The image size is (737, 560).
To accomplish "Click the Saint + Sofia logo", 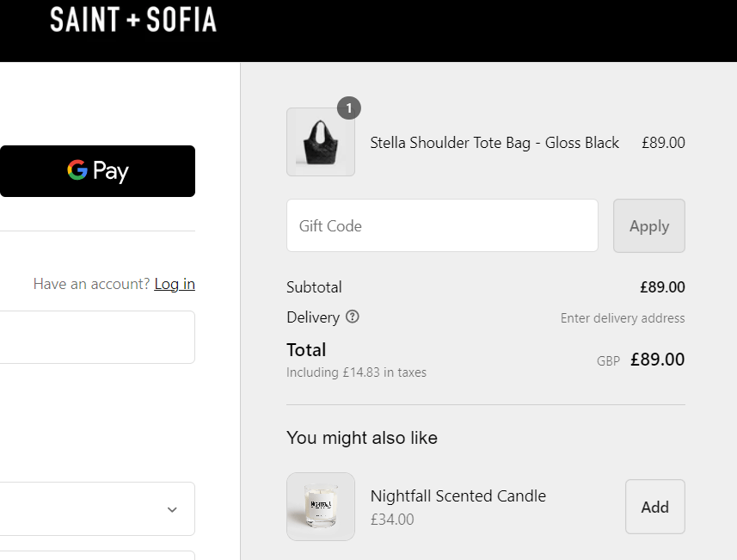I will click(x=133, y=19).
